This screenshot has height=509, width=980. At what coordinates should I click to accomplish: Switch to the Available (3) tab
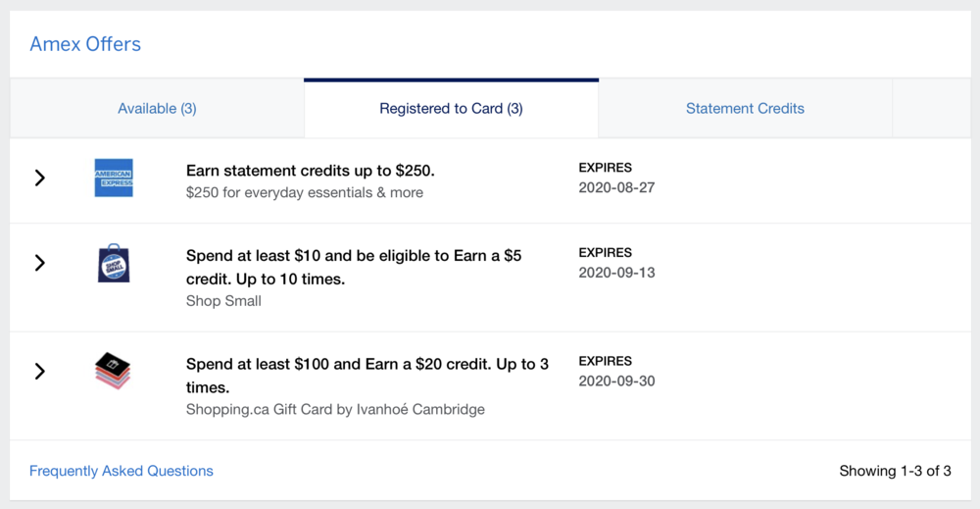coord(157,109)
